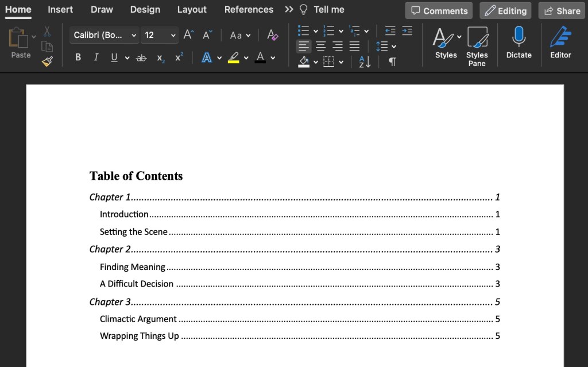
Task: Click the Chapter 2 table of contents entry
Action: [x=110, y=249]
